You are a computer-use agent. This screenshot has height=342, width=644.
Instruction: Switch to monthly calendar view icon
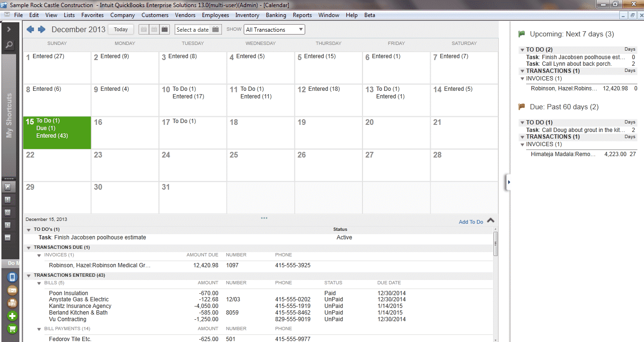click(x=165, y=29)
